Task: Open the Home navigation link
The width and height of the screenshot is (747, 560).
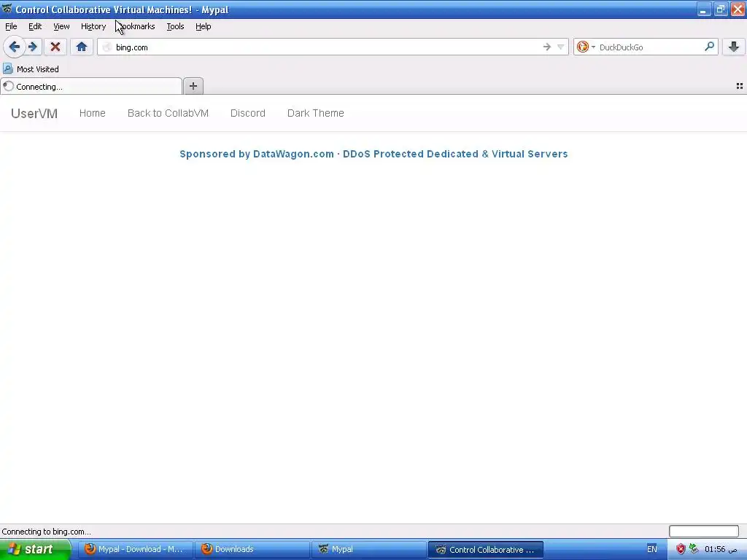Action: point(93,113)
